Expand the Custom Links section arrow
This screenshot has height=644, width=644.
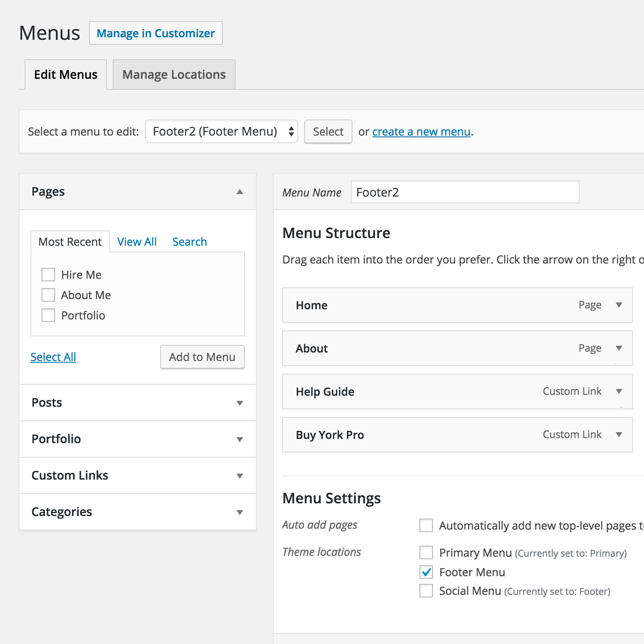click(240, 476)
